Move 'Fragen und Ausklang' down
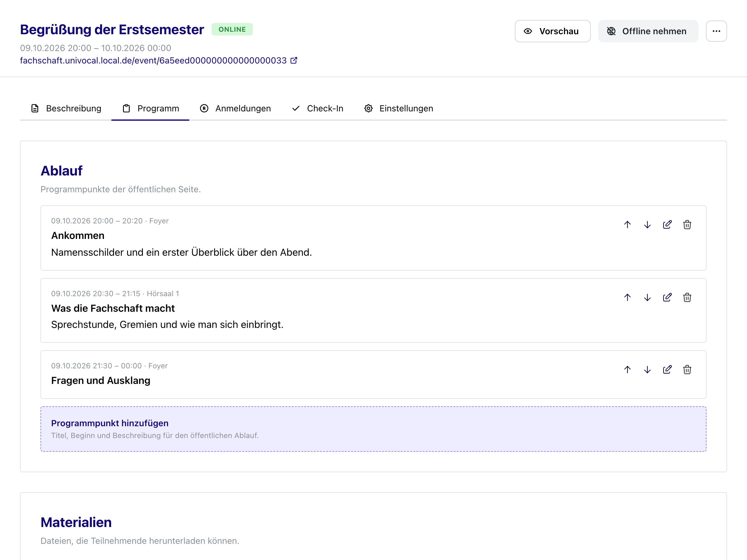The height and width of the screenshot is (560, 747). click(x=647, y=370)
